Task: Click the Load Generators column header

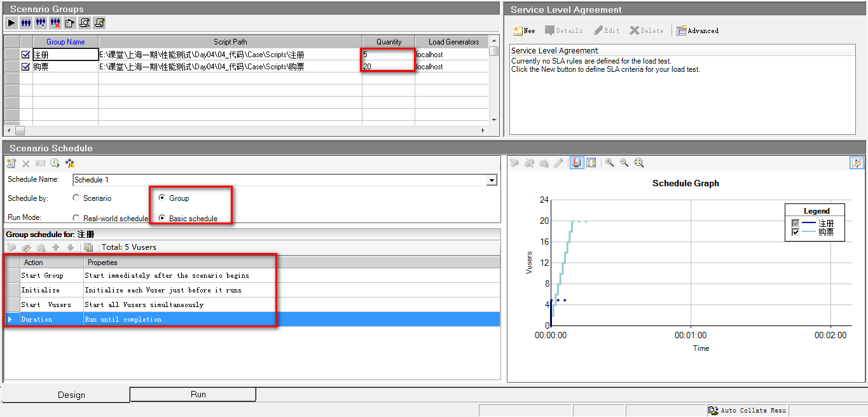Action: tap(451, 42)
